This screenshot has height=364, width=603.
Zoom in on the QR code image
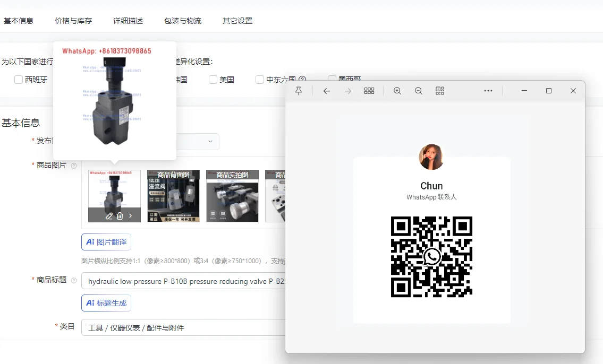[397, 91]
